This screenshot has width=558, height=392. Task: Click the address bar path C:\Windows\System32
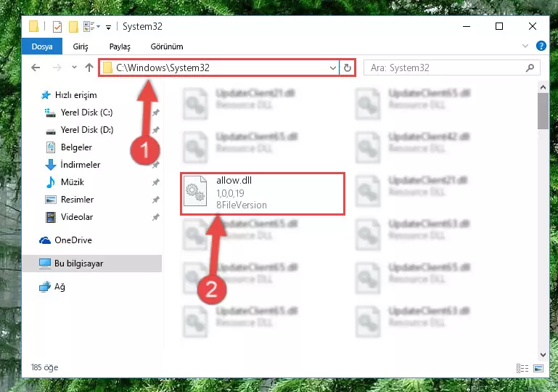[163, 68]
